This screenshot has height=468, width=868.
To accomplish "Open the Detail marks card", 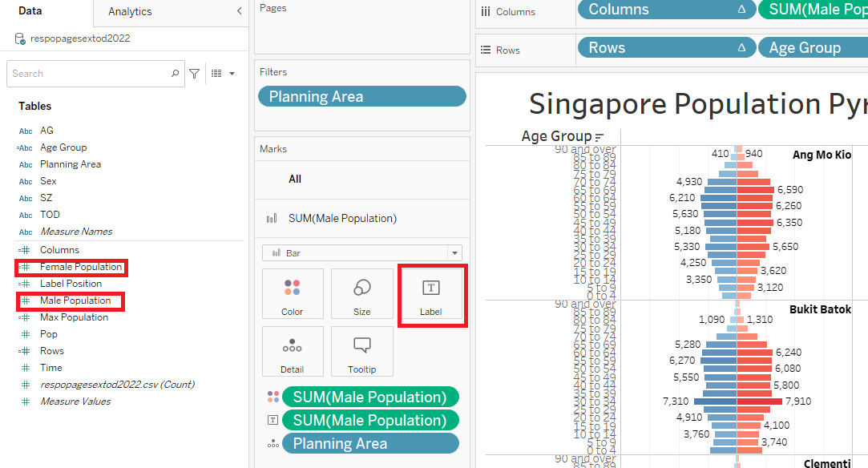I will 293,353.
